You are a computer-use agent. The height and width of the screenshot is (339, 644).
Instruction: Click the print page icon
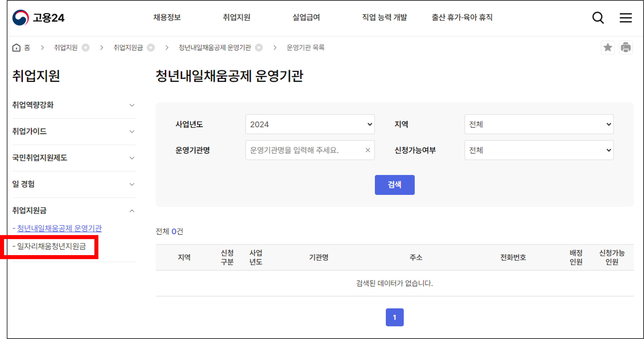click(x=626, y=47)
